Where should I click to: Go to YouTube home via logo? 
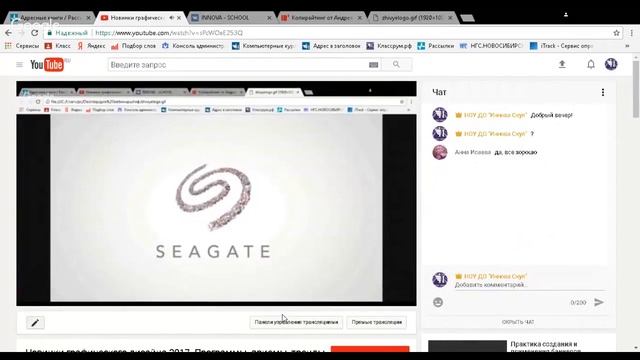coord(48,64)
